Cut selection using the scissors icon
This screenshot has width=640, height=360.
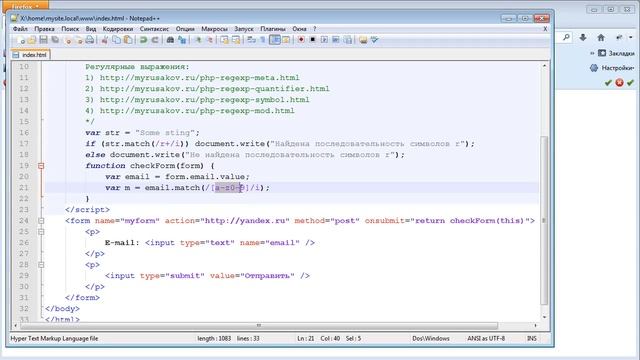[x=104, y=40]
